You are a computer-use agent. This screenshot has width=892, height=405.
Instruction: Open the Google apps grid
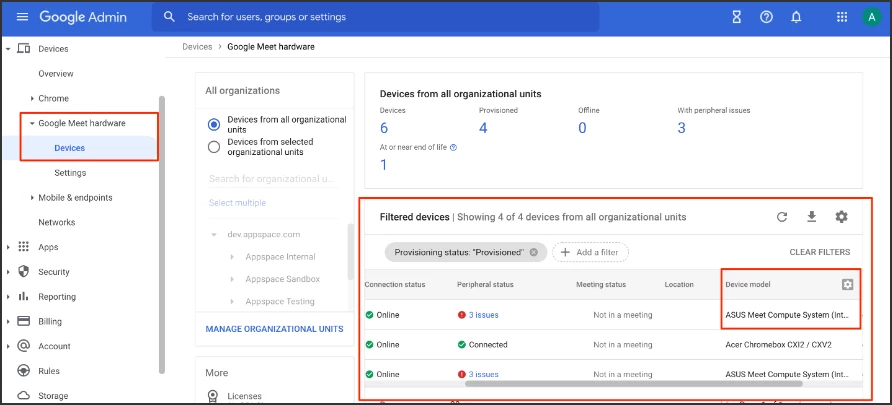842,17
